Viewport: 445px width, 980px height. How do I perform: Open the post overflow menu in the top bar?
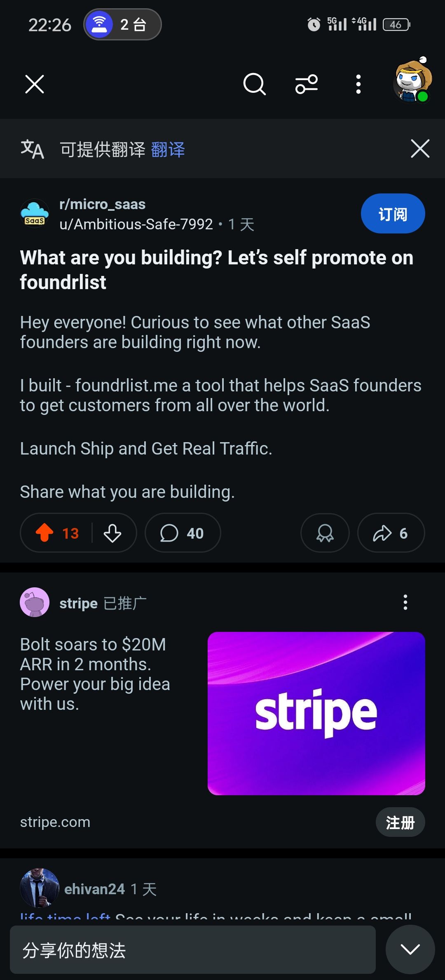coord(358,84)
